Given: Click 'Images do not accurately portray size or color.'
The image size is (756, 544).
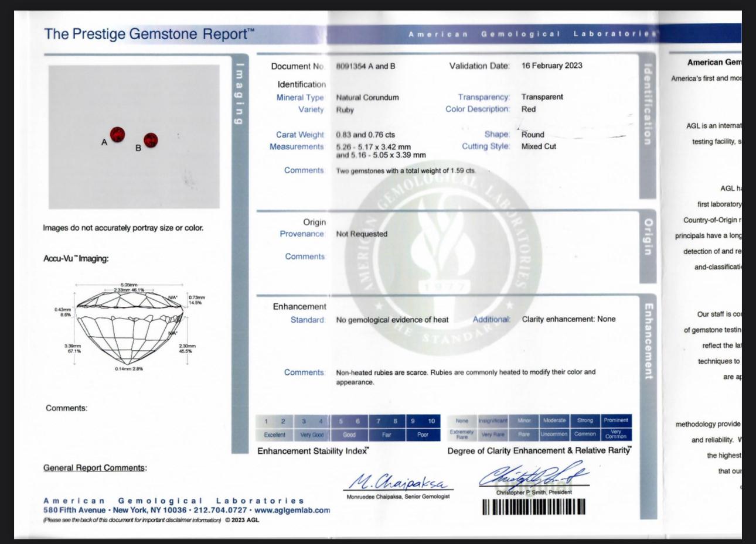Looking at the screenshot, I should tap(123, 228).
